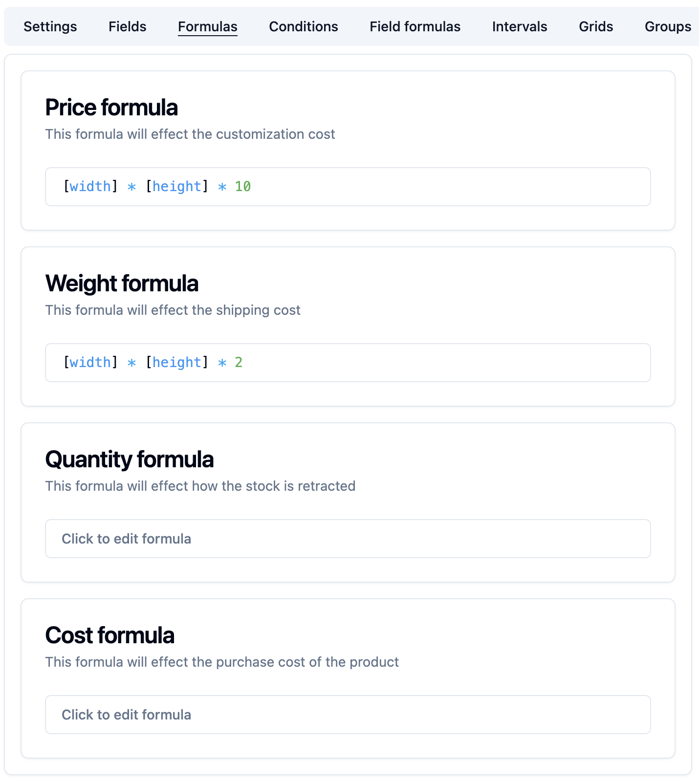Select the Formulas tab
The width and height of the screenshot is (699, 784).
(207, 26)
